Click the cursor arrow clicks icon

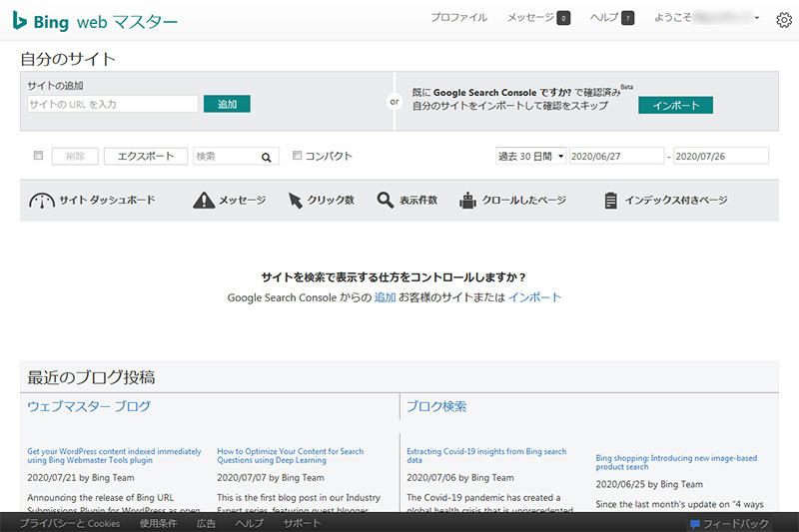pos(295,200)
